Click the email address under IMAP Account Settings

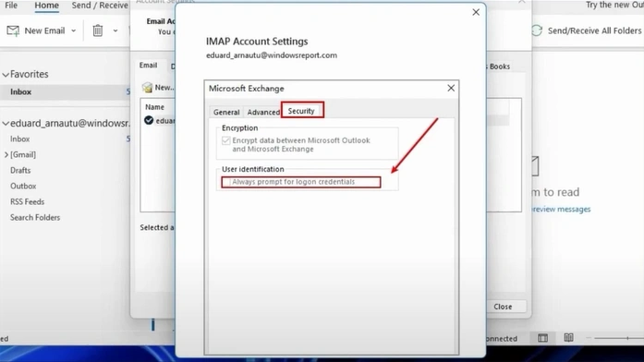click(272, 55)
